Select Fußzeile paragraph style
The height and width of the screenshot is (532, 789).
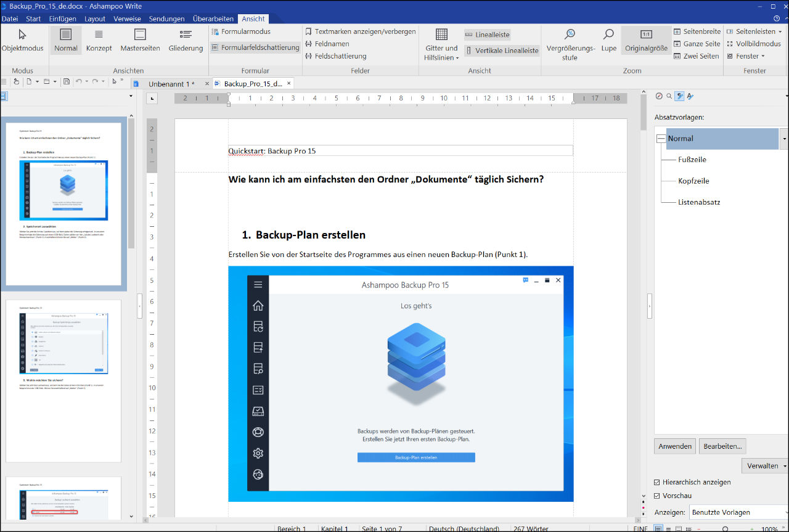tap(692, 160)
